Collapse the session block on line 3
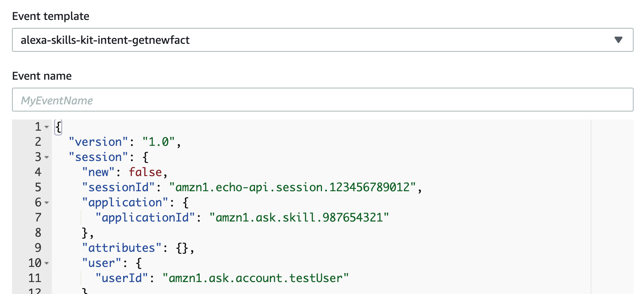 (x=47, y=157)
